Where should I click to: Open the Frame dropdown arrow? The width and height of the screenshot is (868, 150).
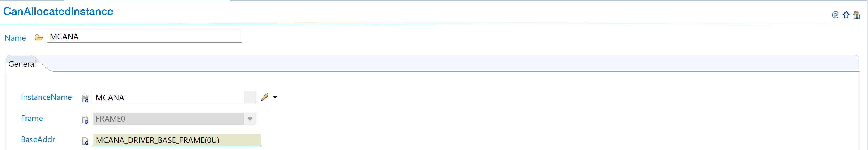pos(250,119)
